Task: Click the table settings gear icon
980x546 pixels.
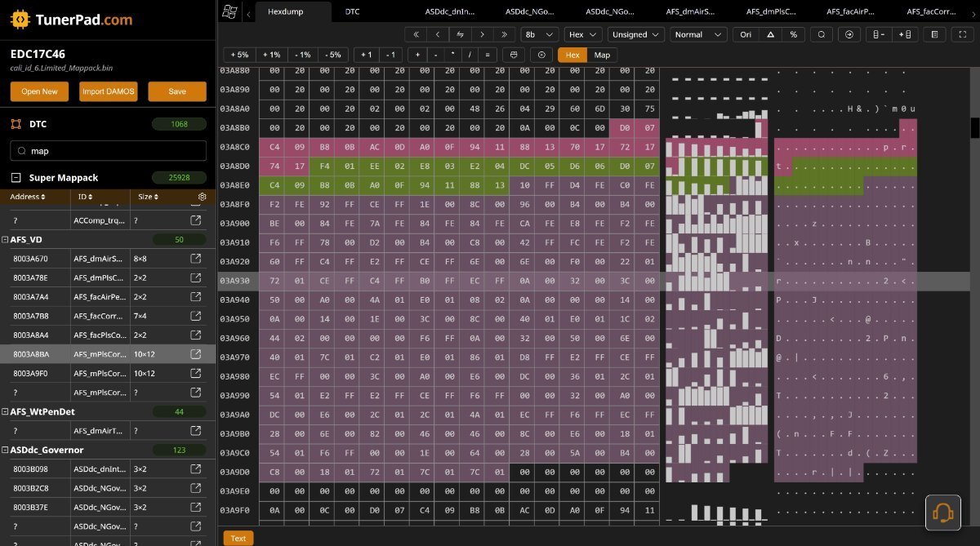Action: [202, 197]
